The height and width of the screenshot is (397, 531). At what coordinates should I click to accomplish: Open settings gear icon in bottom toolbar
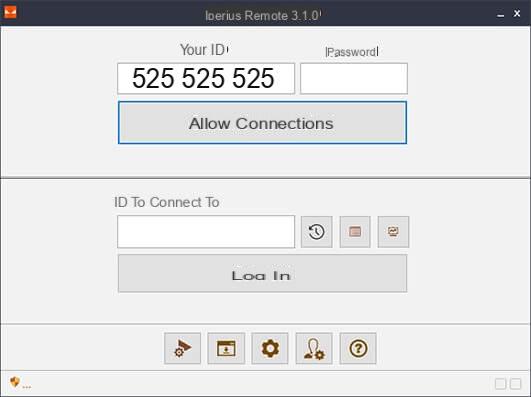click(x=270, y=348)
